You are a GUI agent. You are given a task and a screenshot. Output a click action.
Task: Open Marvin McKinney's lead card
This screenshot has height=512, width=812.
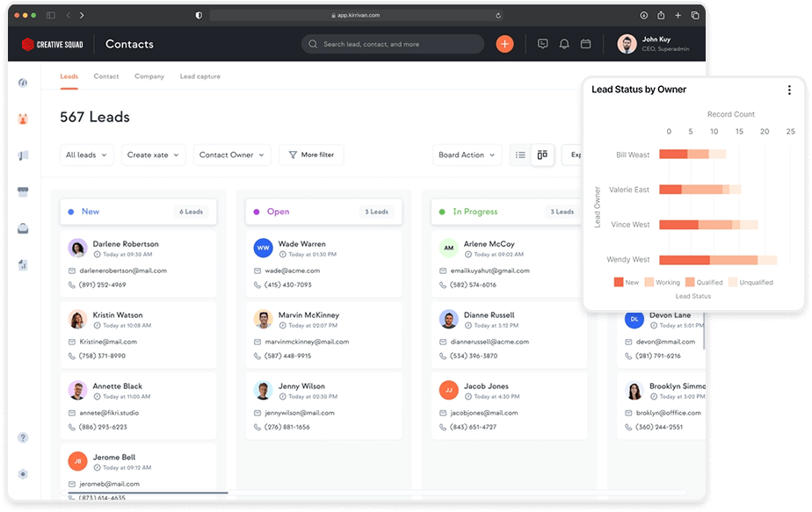point(323,335)
